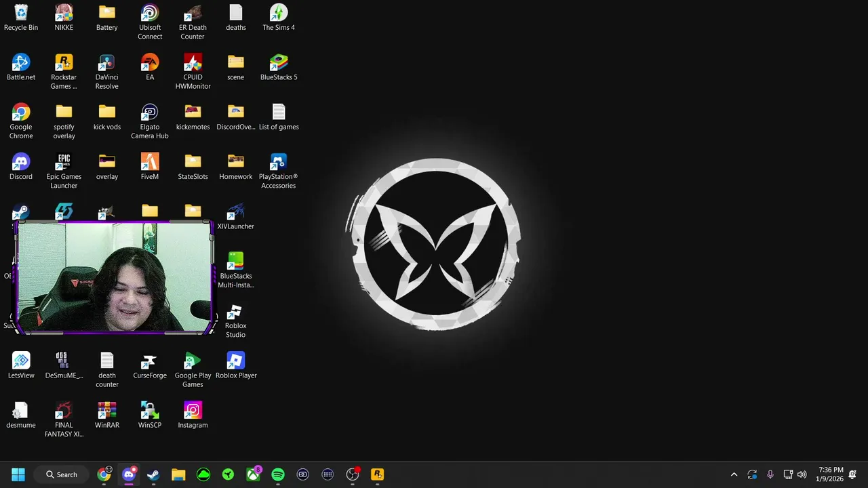Open the notifications bell icon
The image size is (868, 488).
[x=852, y=474]
